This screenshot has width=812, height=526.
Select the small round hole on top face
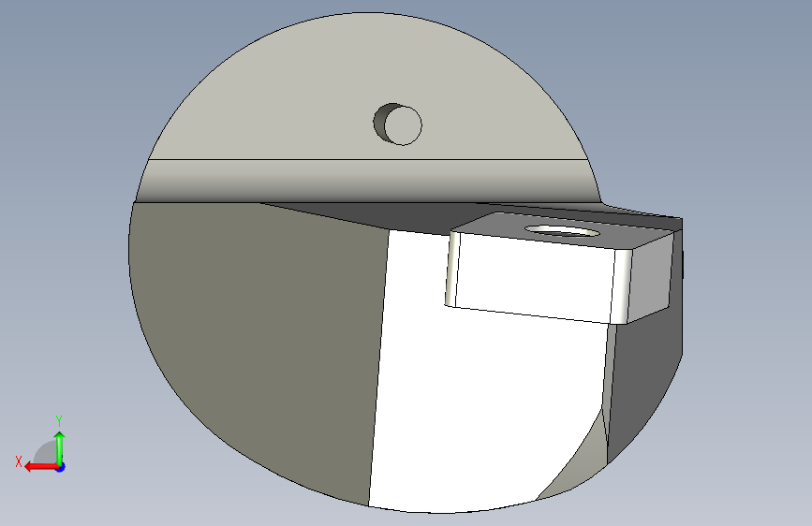coord(398,124)
